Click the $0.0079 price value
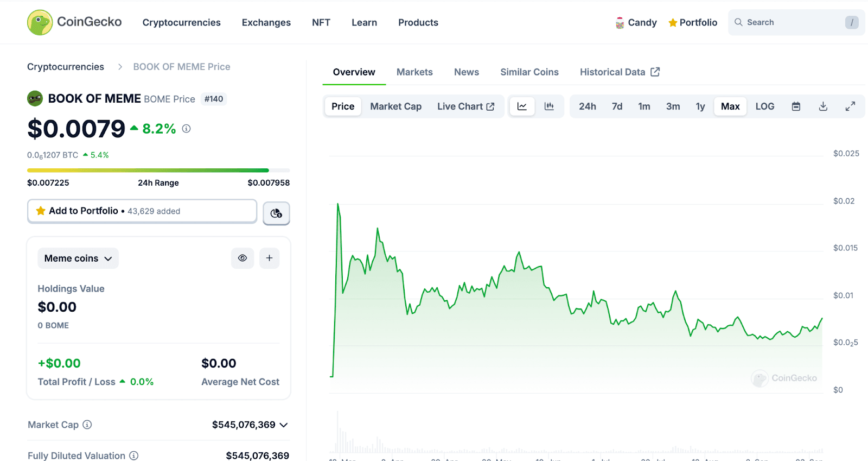868x461 pixels. click(76, 129)
